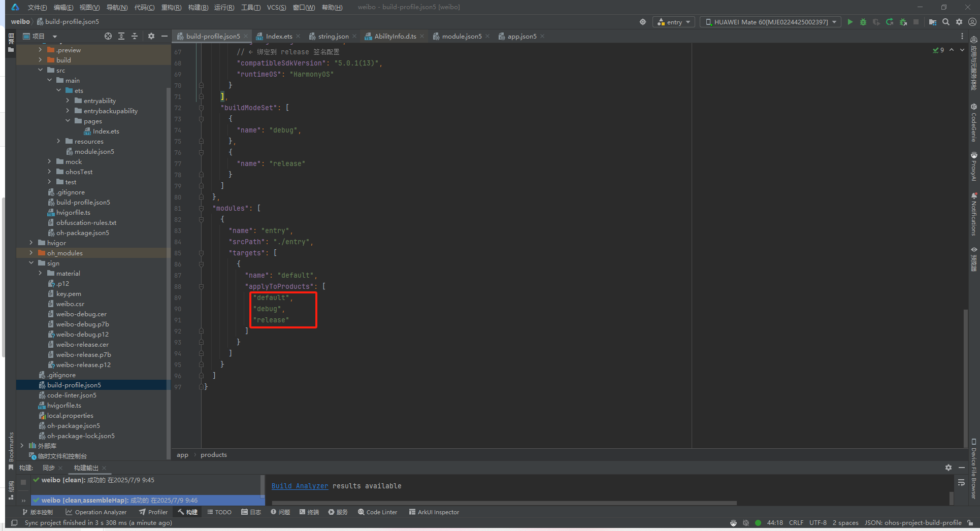Screen dimensions: 980x531
Task: Select weibo-release.p12 file in tree
Action: (x=83, y=364)
